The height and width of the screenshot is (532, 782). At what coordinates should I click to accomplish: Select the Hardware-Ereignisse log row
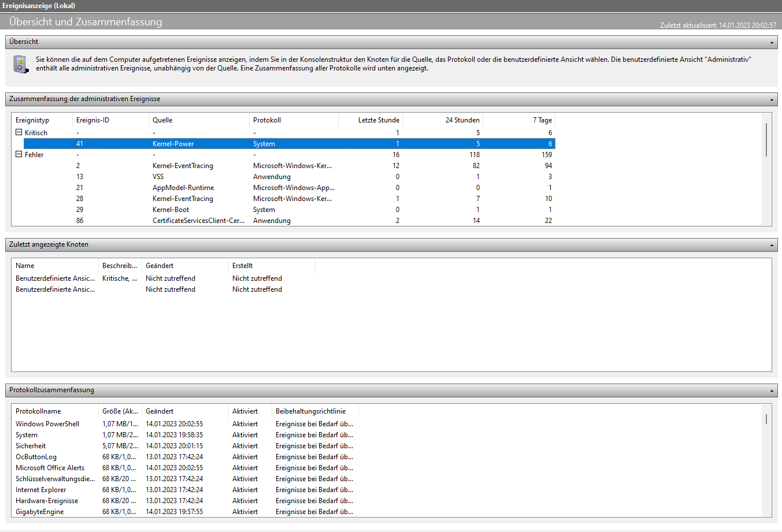coord(186,501)
